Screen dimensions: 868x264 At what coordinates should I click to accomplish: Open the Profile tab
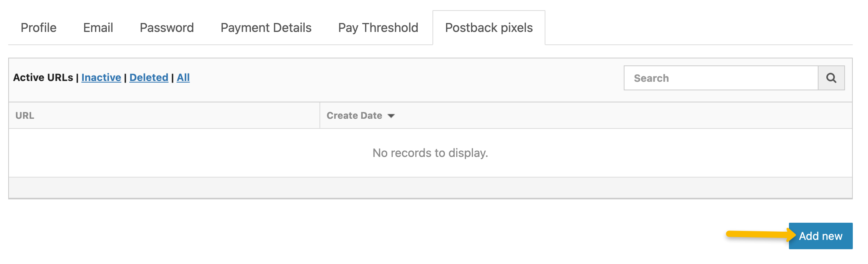(x=39, y=28)
